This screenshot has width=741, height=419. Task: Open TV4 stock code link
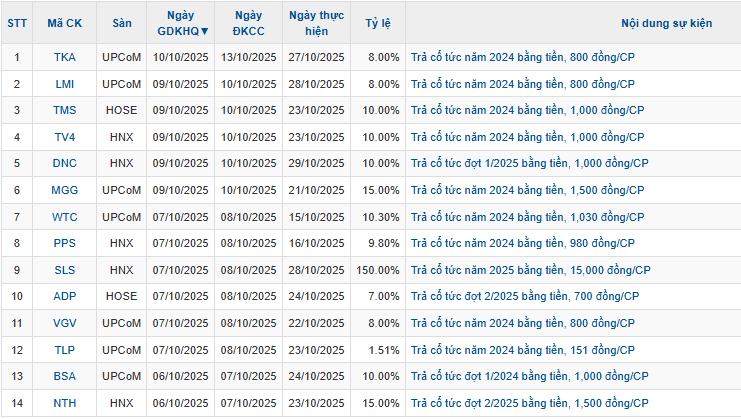[x=64, y=137]
